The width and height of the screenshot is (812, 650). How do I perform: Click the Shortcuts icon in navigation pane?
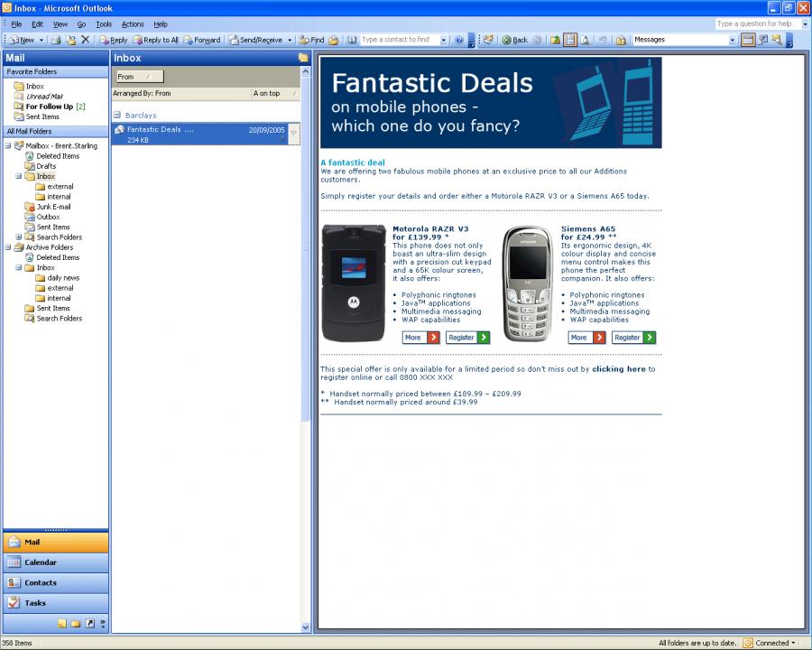90,624
